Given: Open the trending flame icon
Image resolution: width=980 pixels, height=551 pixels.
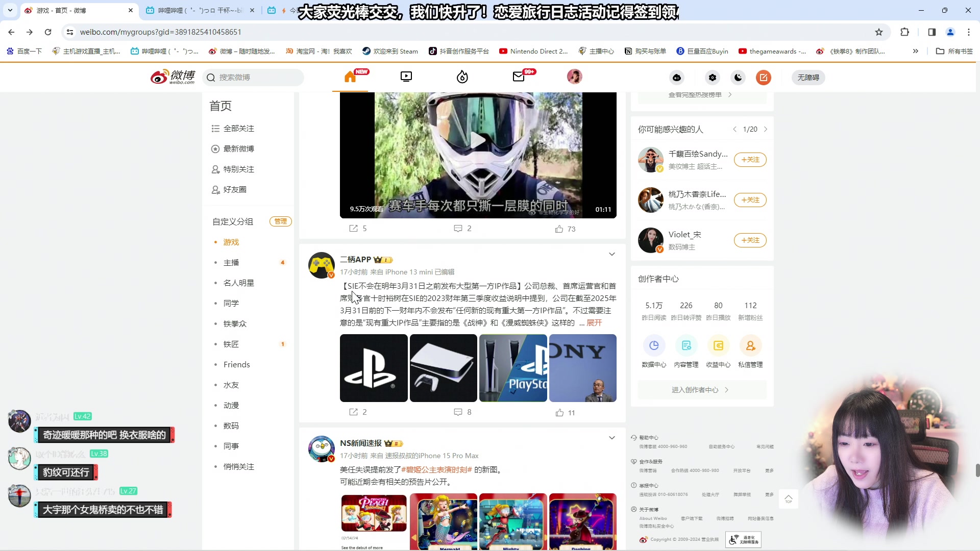Looking at the screenshot, I should click(462, 77).
